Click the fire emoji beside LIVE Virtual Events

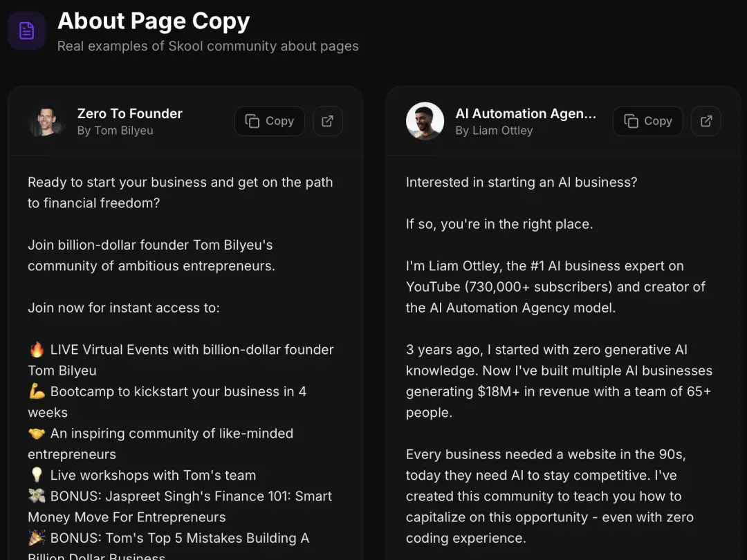(35, 350)
